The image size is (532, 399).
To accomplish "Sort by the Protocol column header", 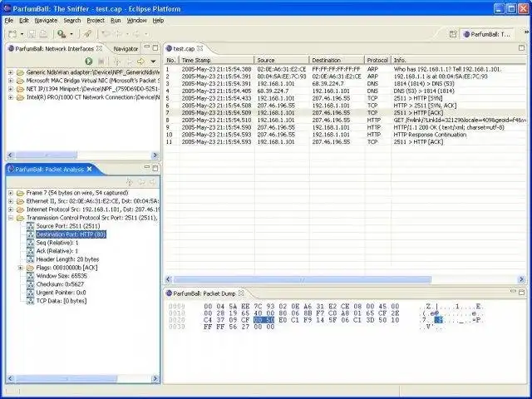I will click(378, 61).
